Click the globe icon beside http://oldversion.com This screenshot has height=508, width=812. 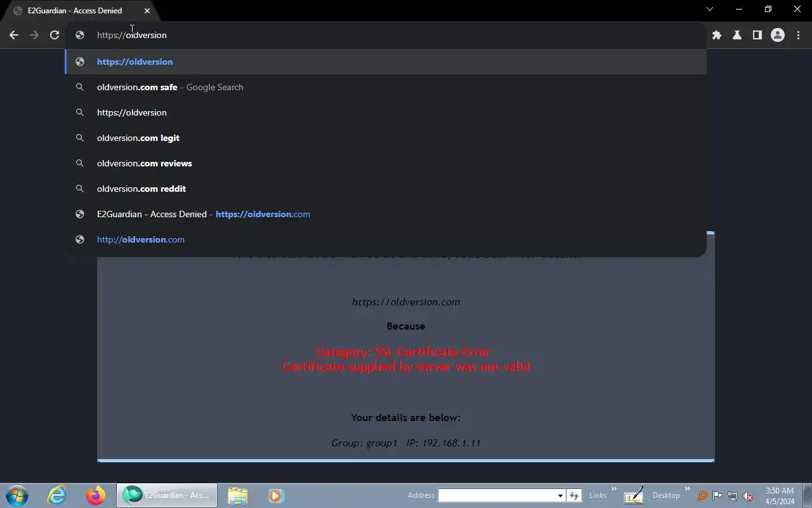pos(80,239)
